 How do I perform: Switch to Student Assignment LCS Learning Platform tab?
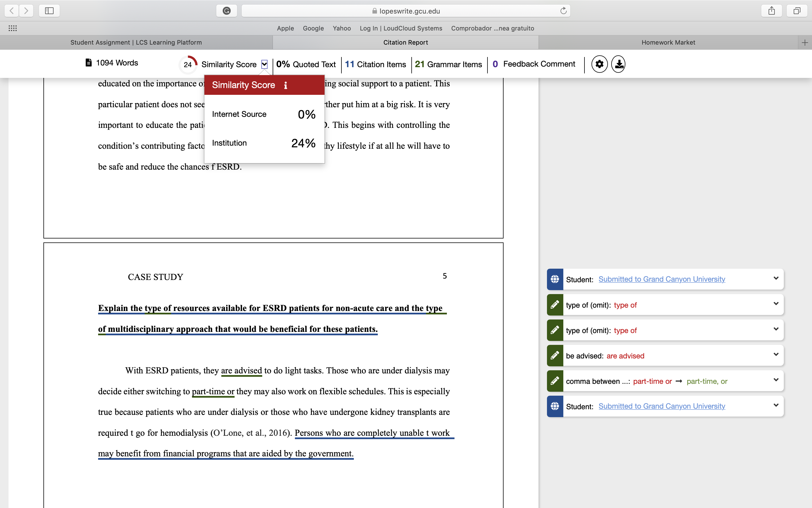coord(136,42)
